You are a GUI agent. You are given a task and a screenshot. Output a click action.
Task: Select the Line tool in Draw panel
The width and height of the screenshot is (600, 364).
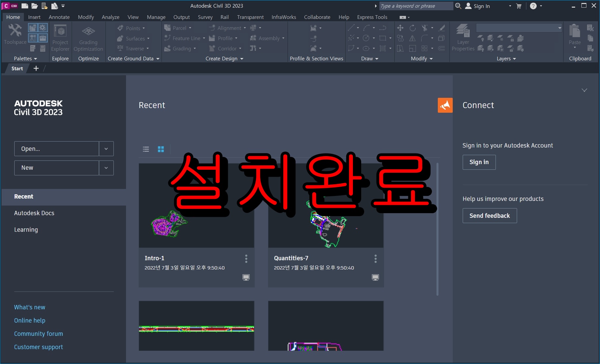[351, 28]
